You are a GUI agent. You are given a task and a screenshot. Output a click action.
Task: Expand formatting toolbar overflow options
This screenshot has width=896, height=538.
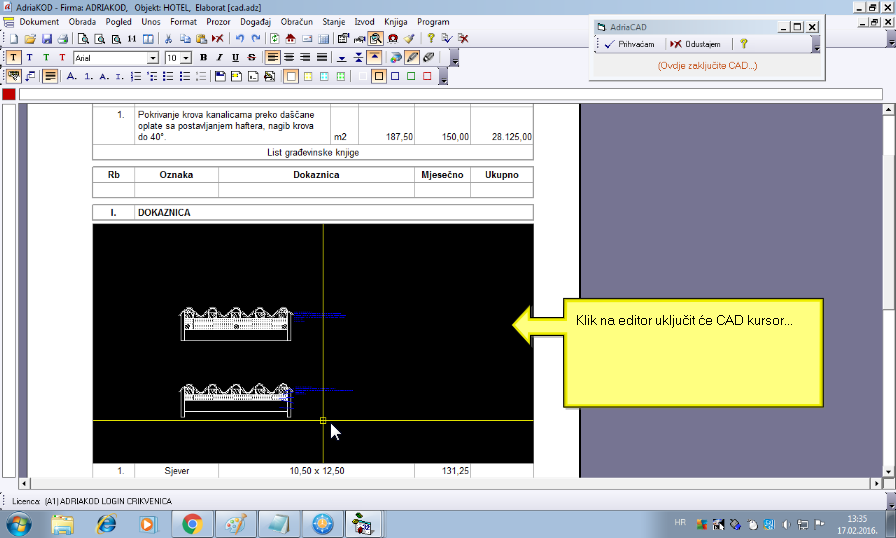point(454,58)
